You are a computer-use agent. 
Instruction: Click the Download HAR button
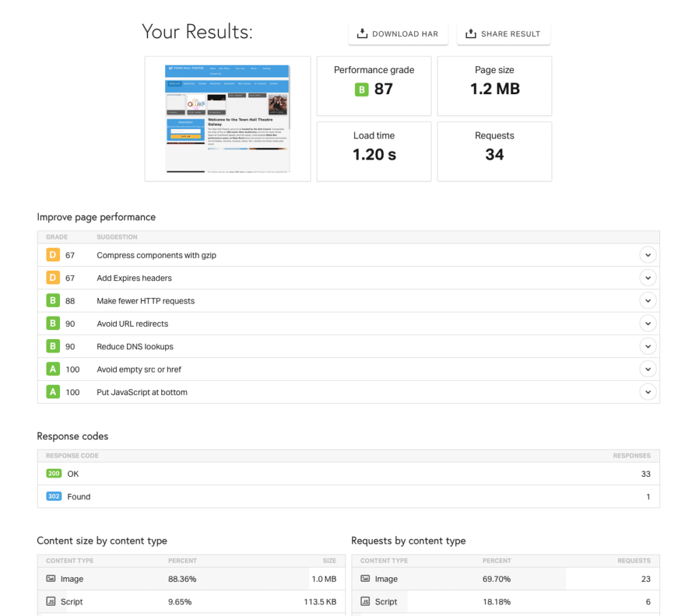click(x=398, y=34)
